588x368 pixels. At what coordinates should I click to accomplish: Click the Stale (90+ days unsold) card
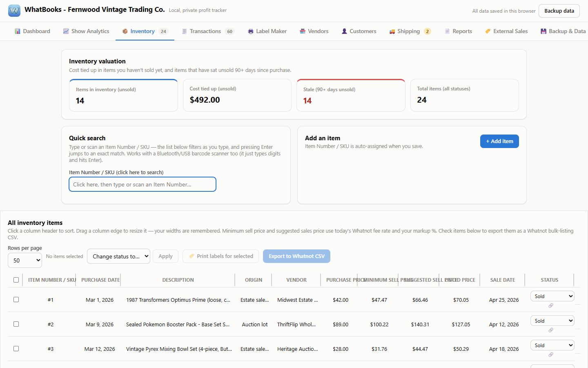[x=351, y=95]
